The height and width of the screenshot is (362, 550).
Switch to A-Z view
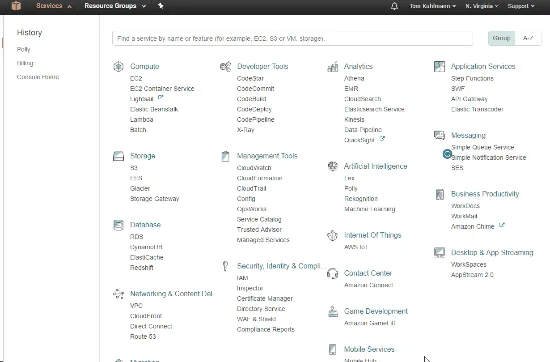click(x=528, y=38)
